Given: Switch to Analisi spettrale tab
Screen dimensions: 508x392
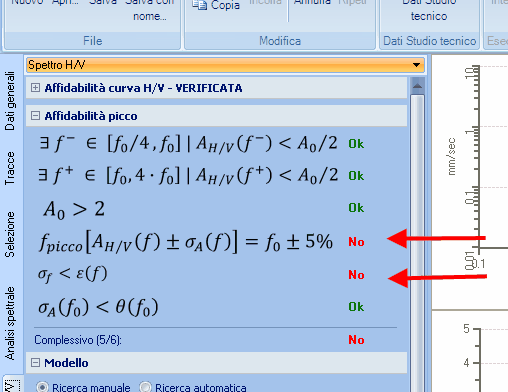Looking at the screenshot, I should (x=10, y=323).
